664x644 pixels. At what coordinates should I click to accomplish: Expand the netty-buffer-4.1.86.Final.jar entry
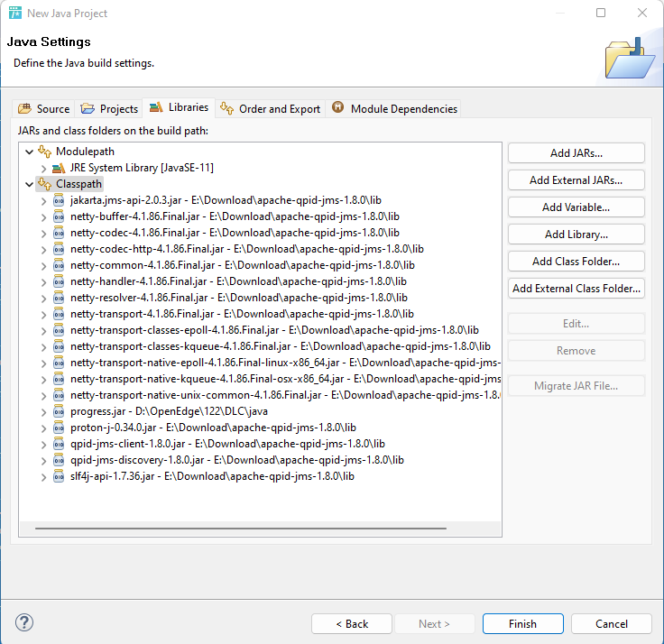click(43, 217)
